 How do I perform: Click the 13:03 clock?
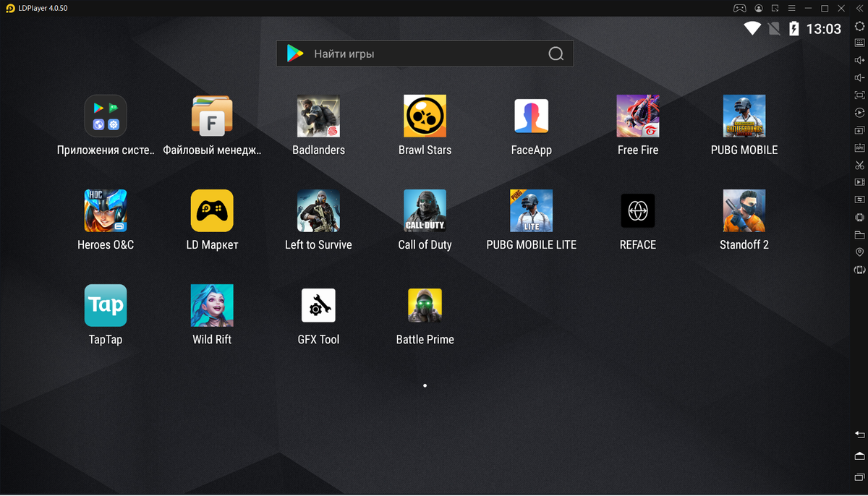click(824, 29)
